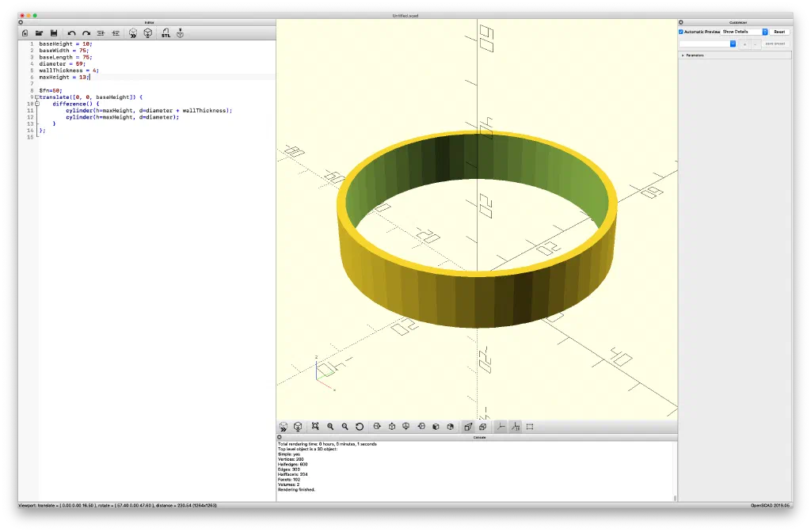Run Render from the editor toolbar
811x532 pixels.
tap(148, 33)
